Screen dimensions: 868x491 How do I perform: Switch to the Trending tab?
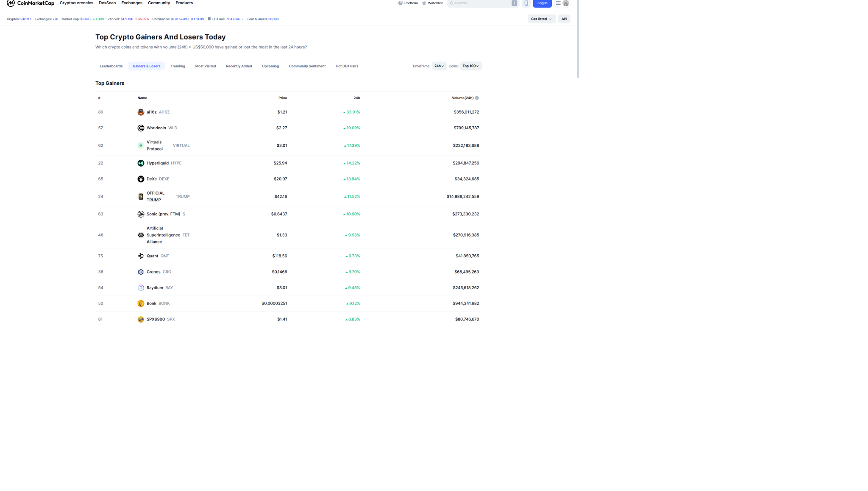pos(178,66)
